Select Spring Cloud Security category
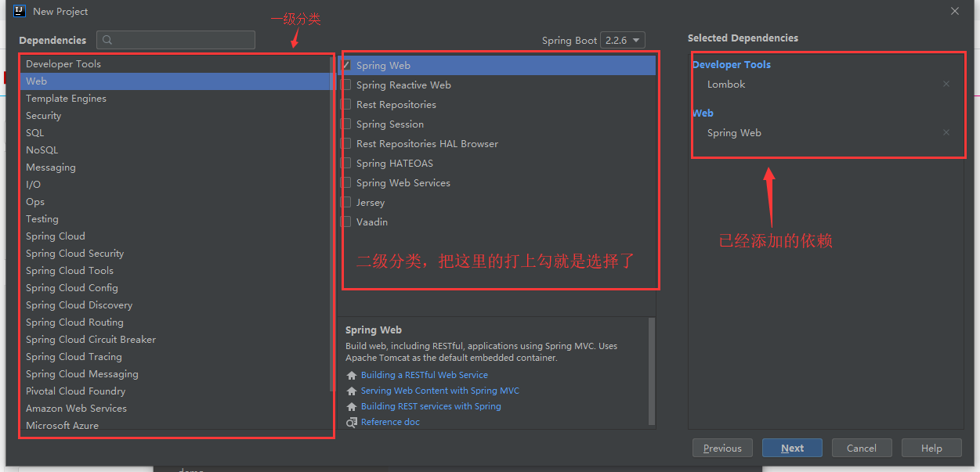 [175, 254]
